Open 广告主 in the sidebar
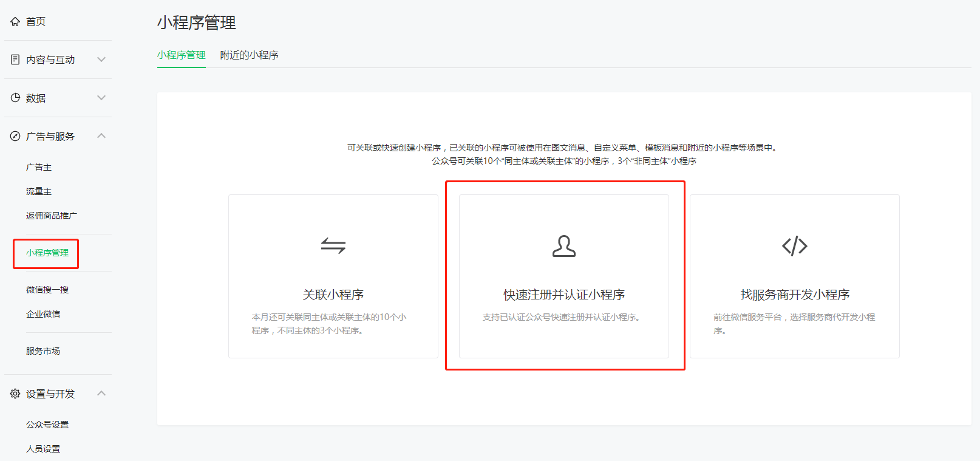Viewport: 980px width, 461px height. 39,167
